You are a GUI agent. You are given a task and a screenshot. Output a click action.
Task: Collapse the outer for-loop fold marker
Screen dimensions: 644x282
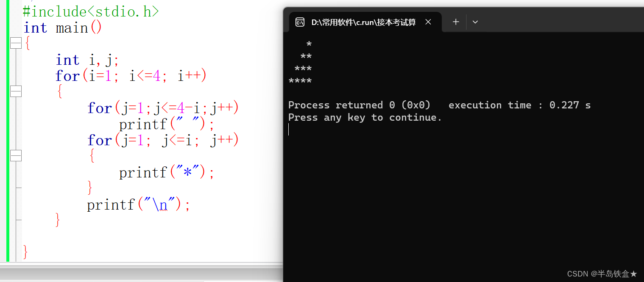16,91
